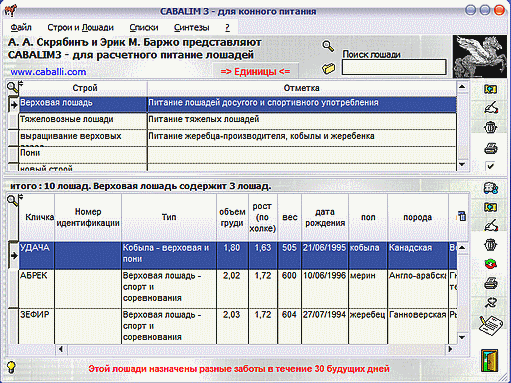Open the Списки menu
Image resolution: width=511 pixels, height=383 pixels.
[x=144, y=27]
